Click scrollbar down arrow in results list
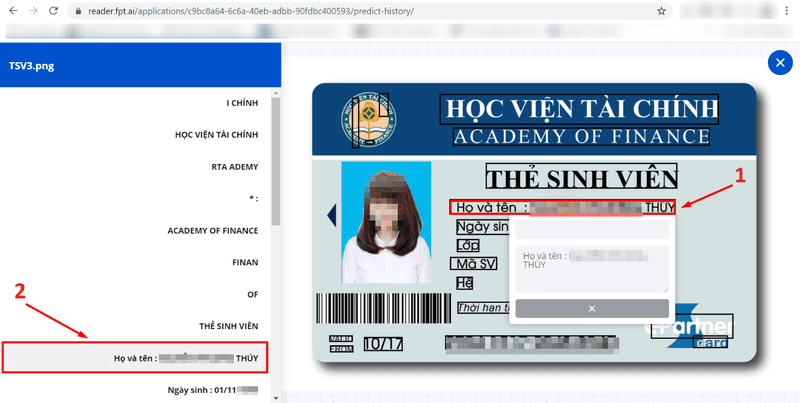Viewport: 800px width, 403px height. click(276, 398)
